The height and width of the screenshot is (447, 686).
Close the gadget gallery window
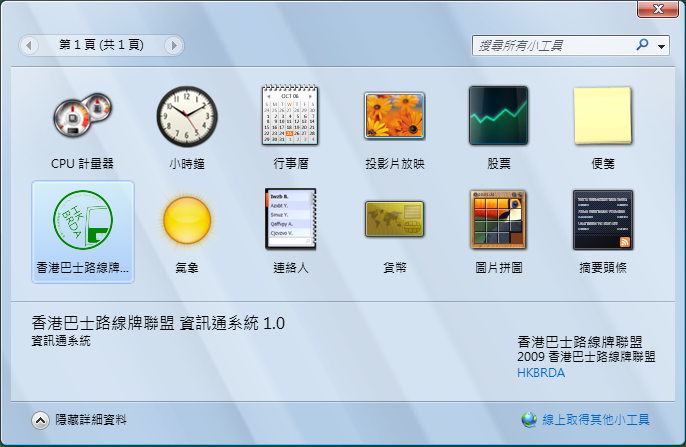[x=658, y=9]
